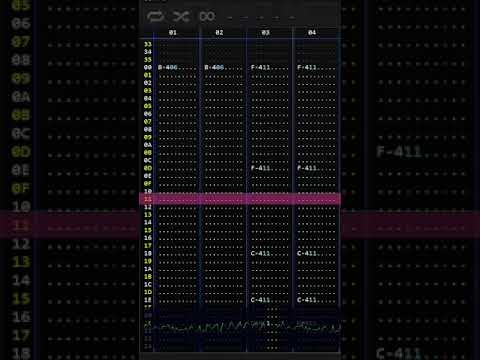Click row number 1A in the pattern
480x360 pixels.
click(x=148, y=269)
